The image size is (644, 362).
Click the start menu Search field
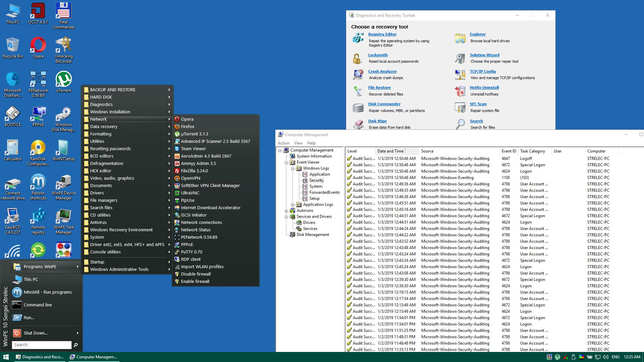pos(42,345)
